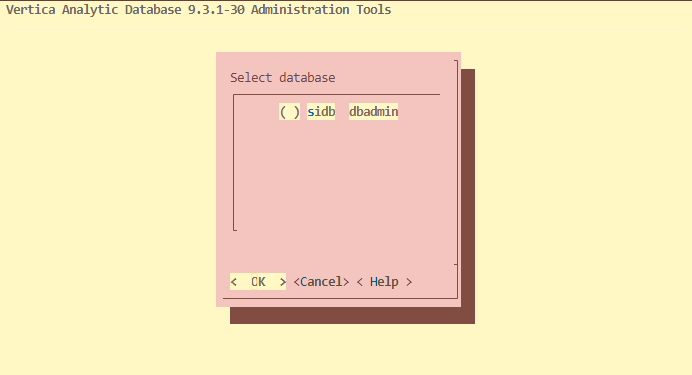
Task: Confirm selection with the OK button
Action: pyautogui.click(x=258, y=281)
